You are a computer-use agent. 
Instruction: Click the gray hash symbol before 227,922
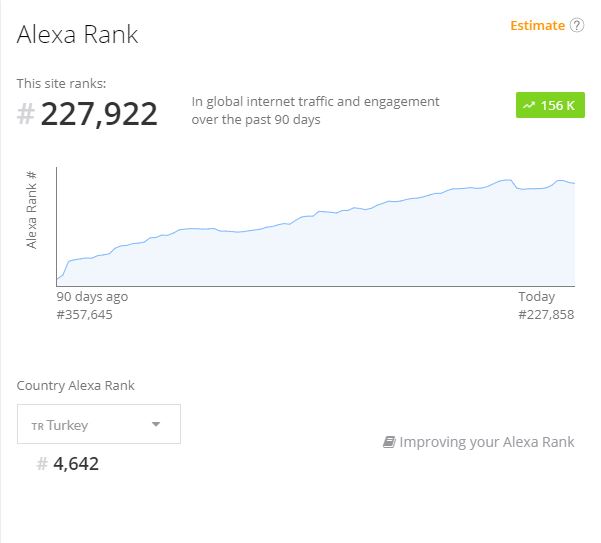(x=25, y=115)
